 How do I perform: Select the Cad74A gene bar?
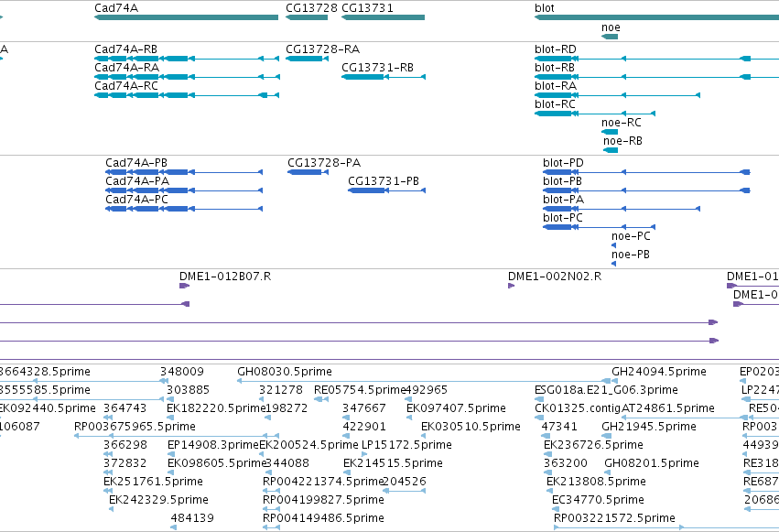(x=187, y=17)
